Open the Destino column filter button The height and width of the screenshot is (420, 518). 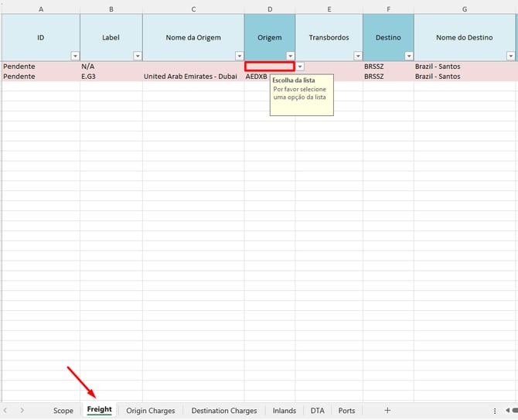coord(409,56)
